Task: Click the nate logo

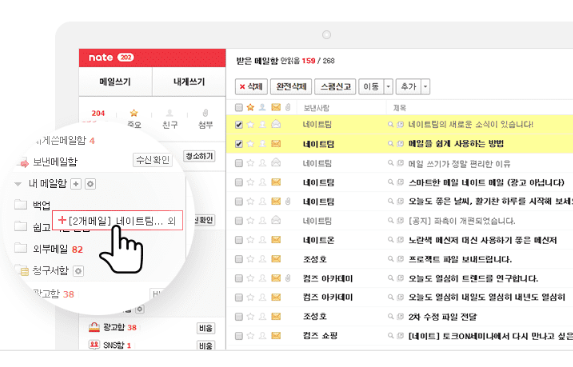Action: tap(100, 57)
